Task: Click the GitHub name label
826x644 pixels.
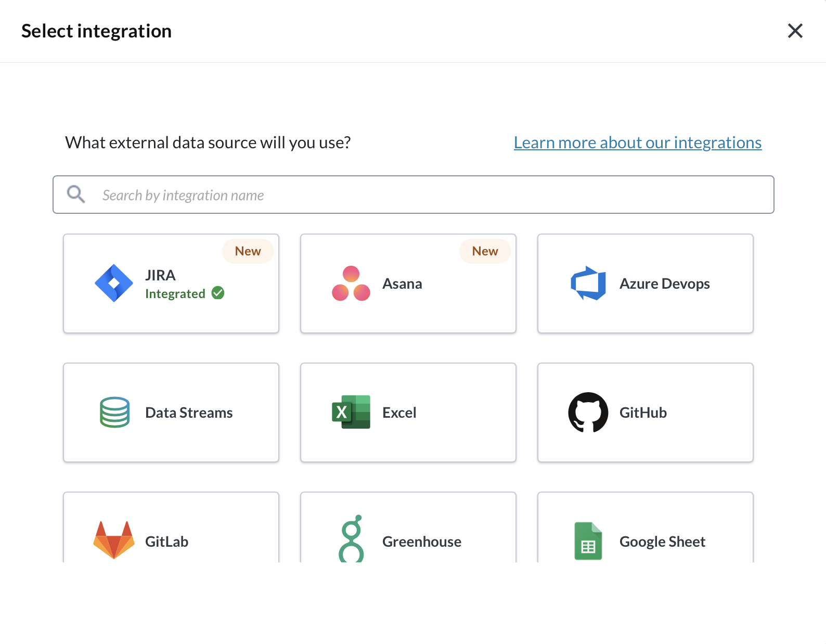Action: point(643,413)
